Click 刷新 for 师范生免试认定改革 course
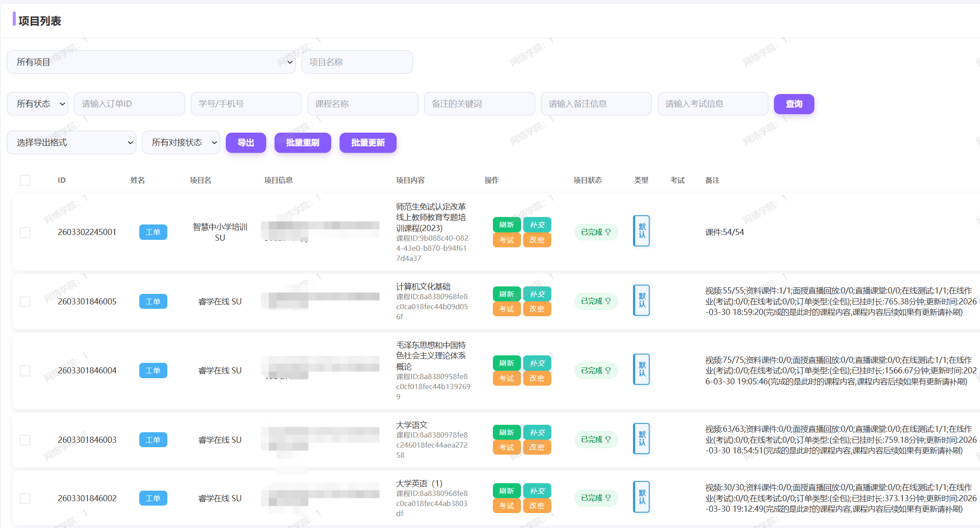This screenshot has height=528, width=980. point(506,224)
